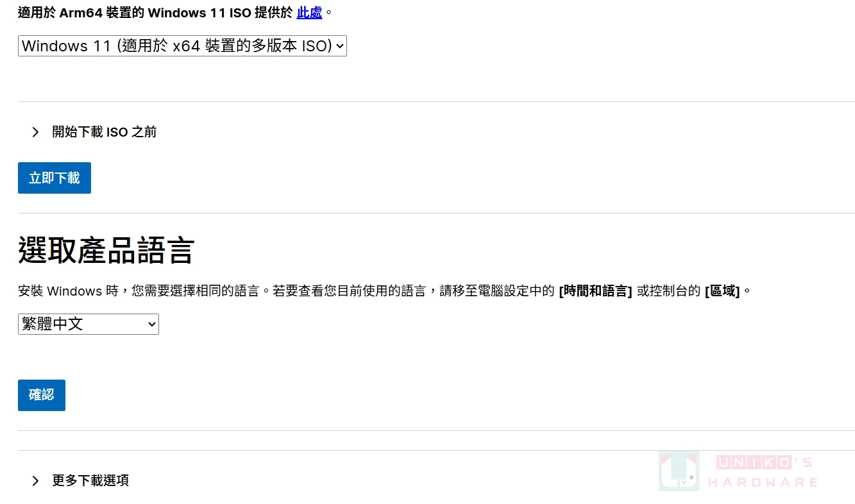
Task: Follow the 此處 link for Arm64 ISO
Action: tap(309, 12)
